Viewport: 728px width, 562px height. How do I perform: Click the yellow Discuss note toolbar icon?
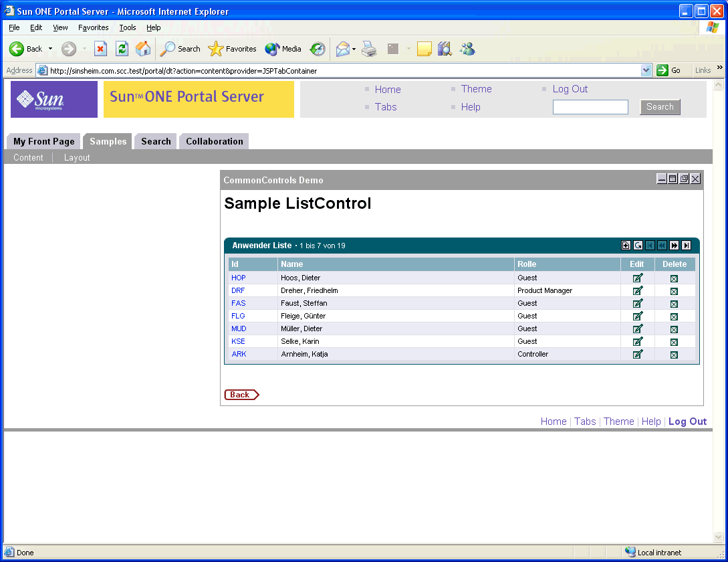424,49
